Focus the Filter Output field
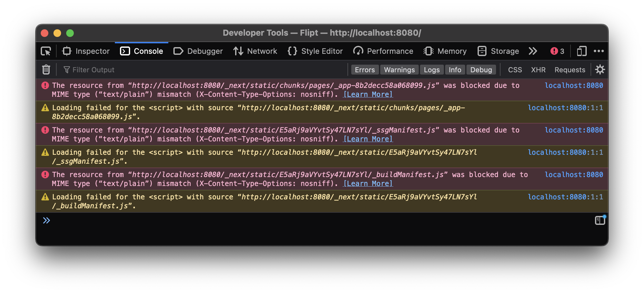644x293 pixels. point(204,70)
